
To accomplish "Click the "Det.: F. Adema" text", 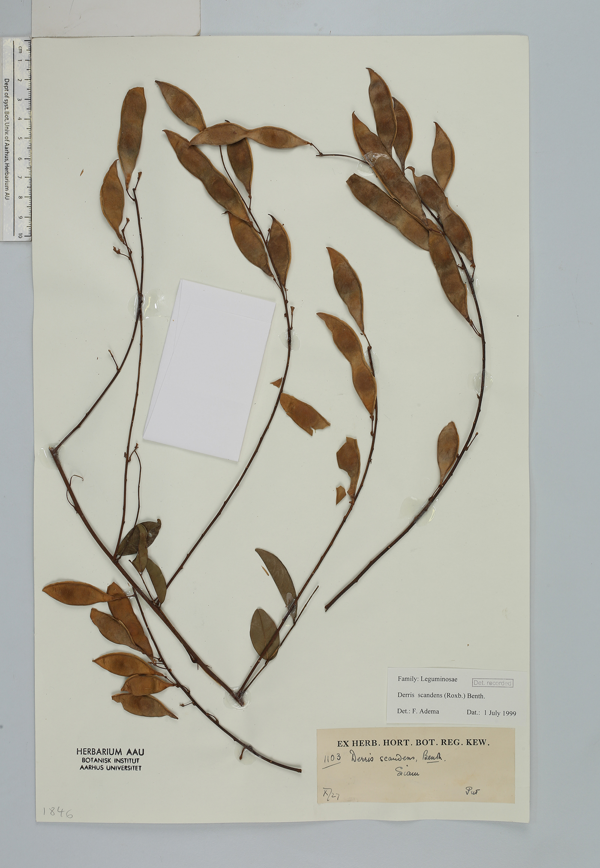I will tap(418, 711).
